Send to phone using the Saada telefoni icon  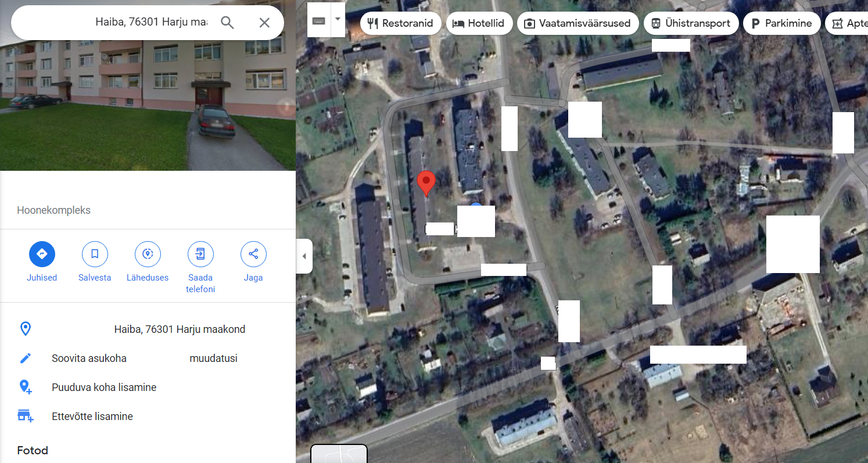point(200,254)
